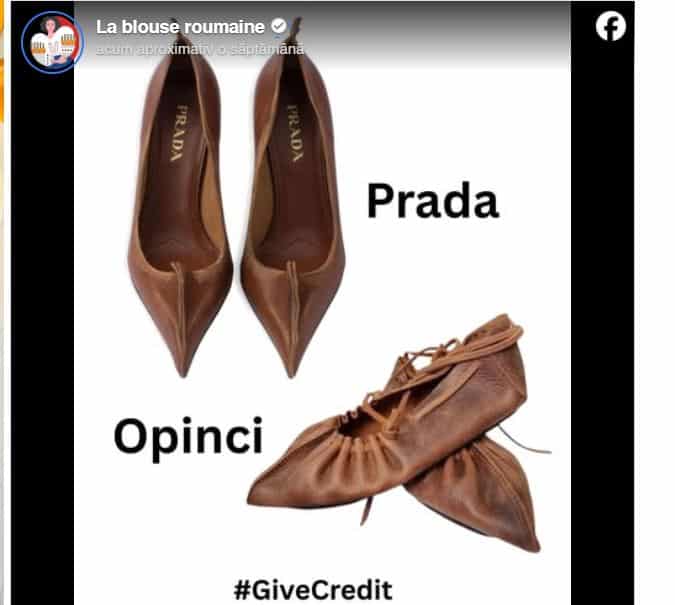Open the La blouse roumaine page link

pos(180,27)
